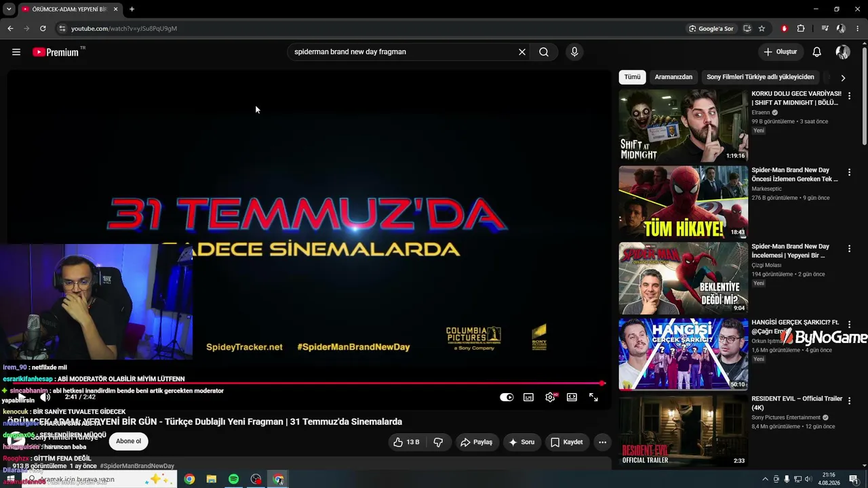Toggle the autoplay switch in player

[507, 397]
